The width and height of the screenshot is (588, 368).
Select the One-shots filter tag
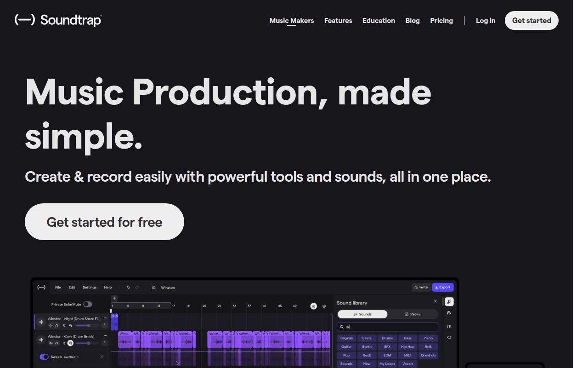tap(428, 356)
